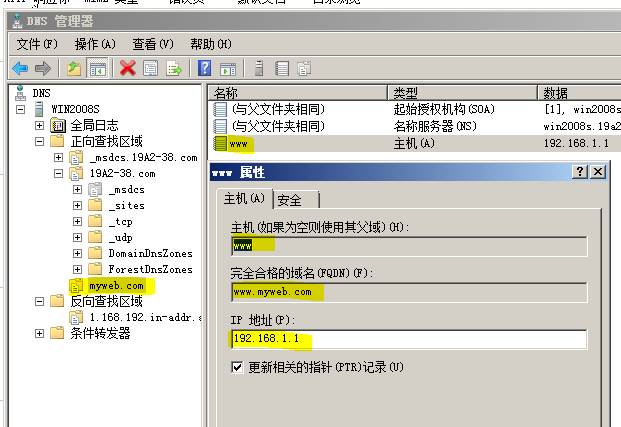The height and width of the screenshot is (427, 621).
Task: Switch to the 主机(A) tab
Action: click(x=244, y=198)
